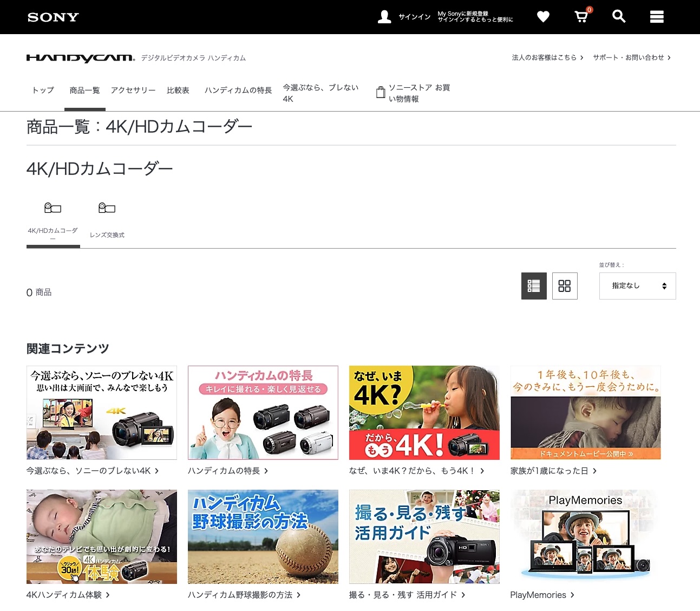Select the レンズ交換式 camera category icon

point(107,209)
